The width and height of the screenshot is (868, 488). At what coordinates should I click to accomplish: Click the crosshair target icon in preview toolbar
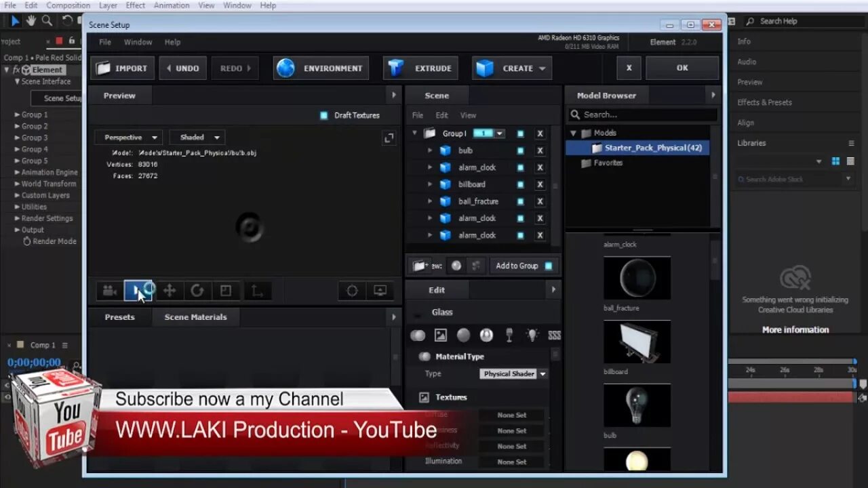(352, 291)
